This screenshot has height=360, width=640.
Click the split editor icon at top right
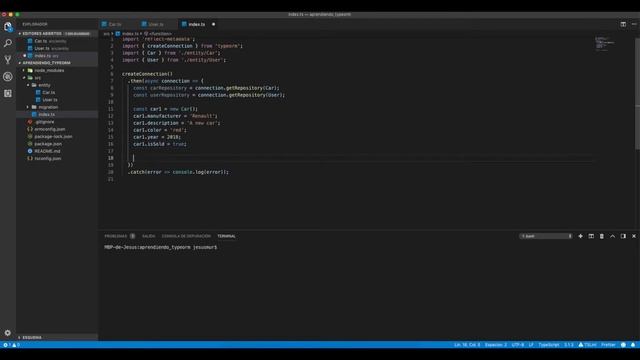pyautogui.click(x=623, y=24)
